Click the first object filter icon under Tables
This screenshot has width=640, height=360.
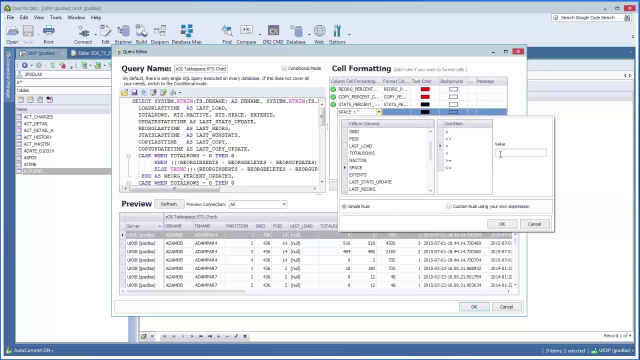coord(21,100)
